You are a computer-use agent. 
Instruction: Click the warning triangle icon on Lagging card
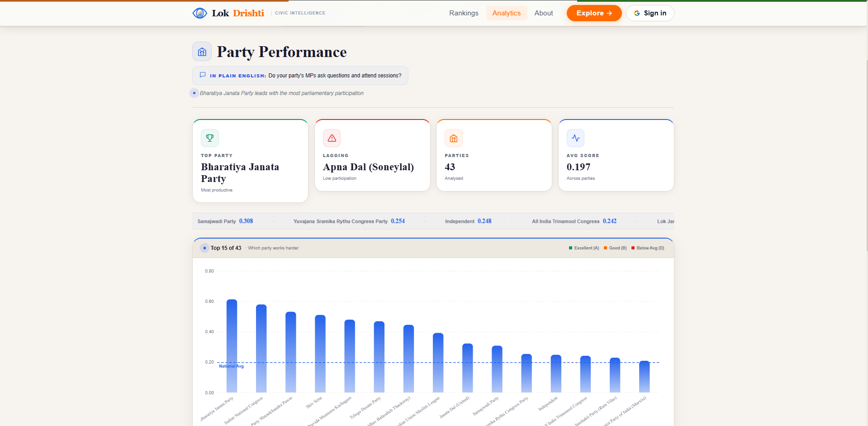332,138
